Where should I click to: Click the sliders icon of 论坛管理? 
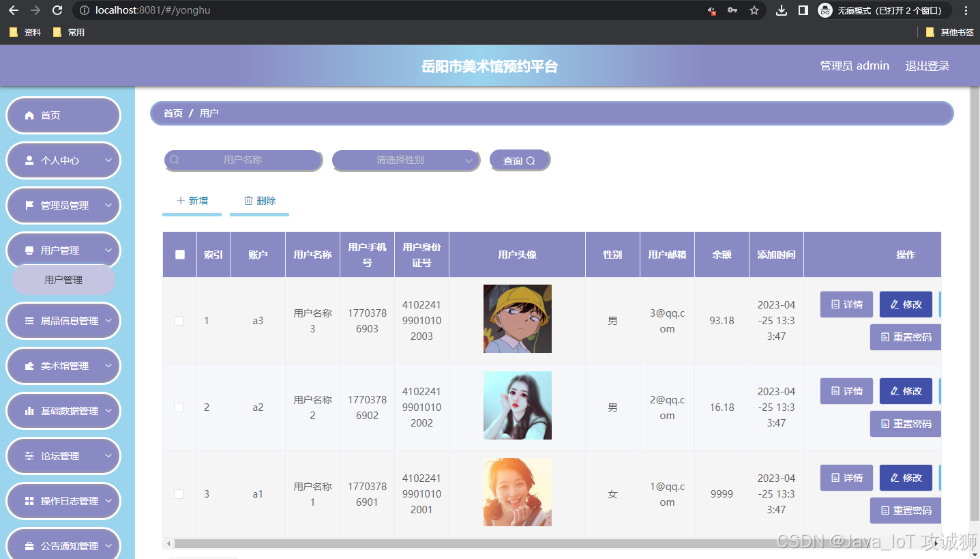point(29,456)
